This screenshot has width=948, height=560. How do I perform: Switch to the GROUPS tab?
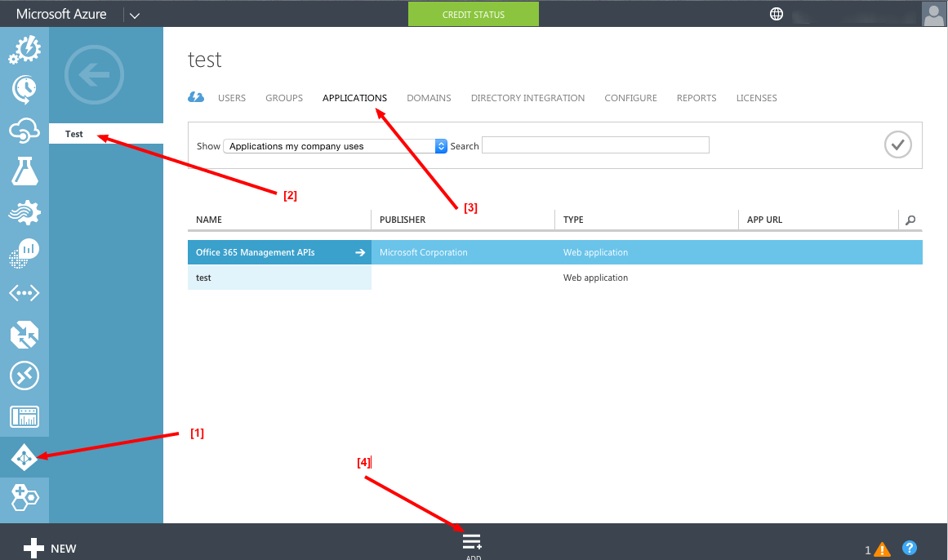click(x=284, y=98)
